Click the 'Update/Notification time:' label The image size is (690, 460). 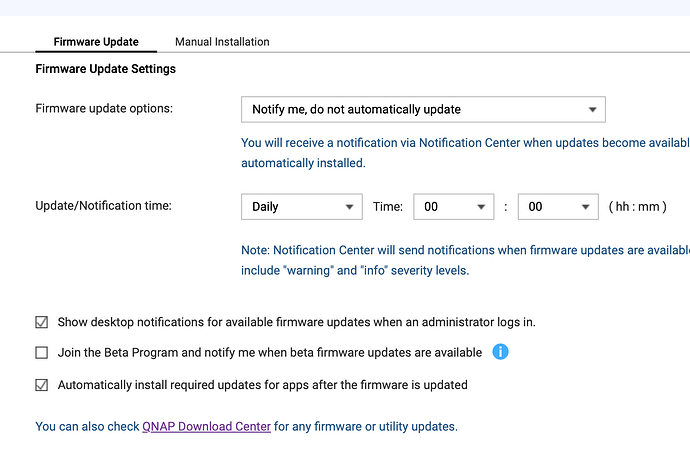coord(104,206)
